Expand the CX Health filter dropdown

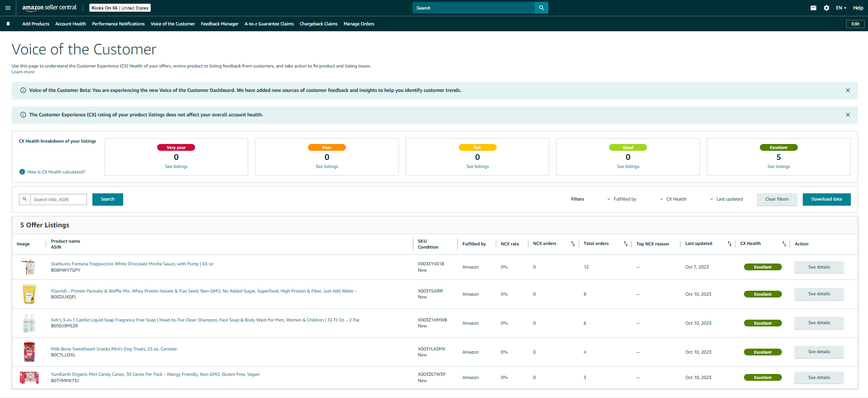click(x=673, y=199)
